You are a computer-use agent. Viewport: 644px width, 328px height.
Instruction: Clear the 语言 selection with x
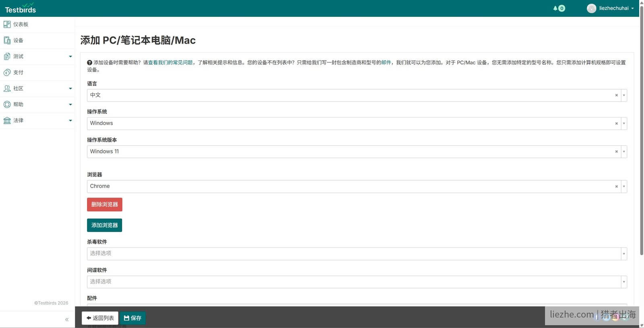[x=616, y=95]
